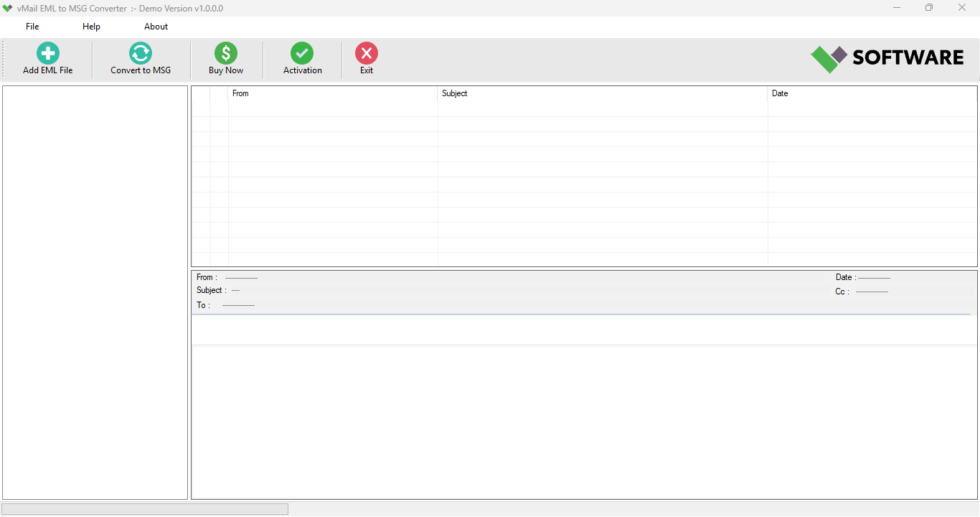This screenshot has width=980, height=517.
Task: Click the horizontal scrollbar at the bottom
Action: [143, 508]
